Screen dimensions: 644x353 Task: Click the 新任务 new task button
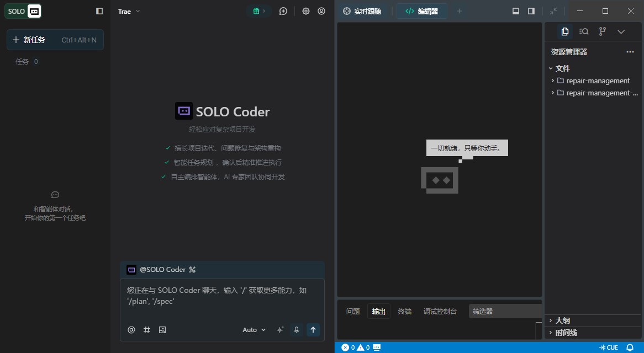click(55, 40)
